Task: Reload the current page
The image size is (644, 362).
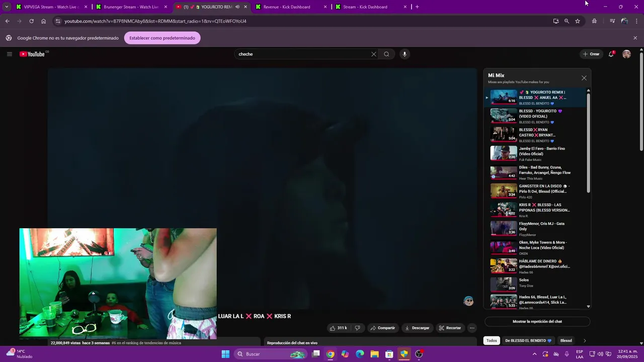Action: coord(31,21)
